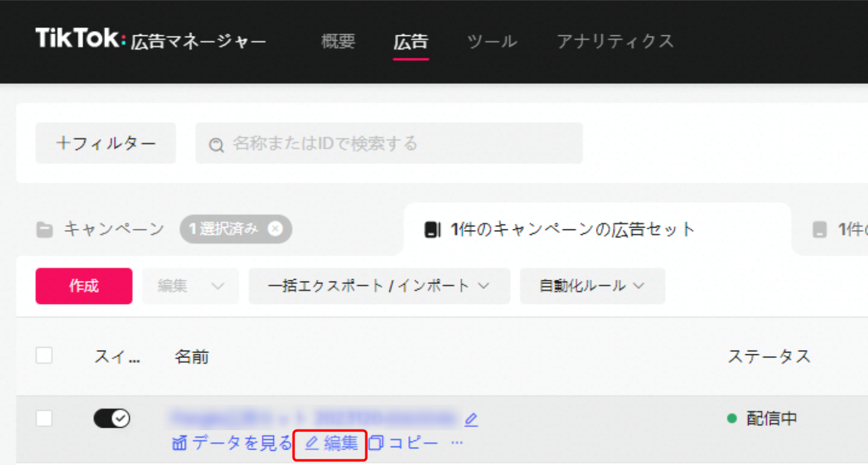Viewport: 868px width, 465px height.
Task: Open the three-dot more options menu
Action: tap(457, 443)
